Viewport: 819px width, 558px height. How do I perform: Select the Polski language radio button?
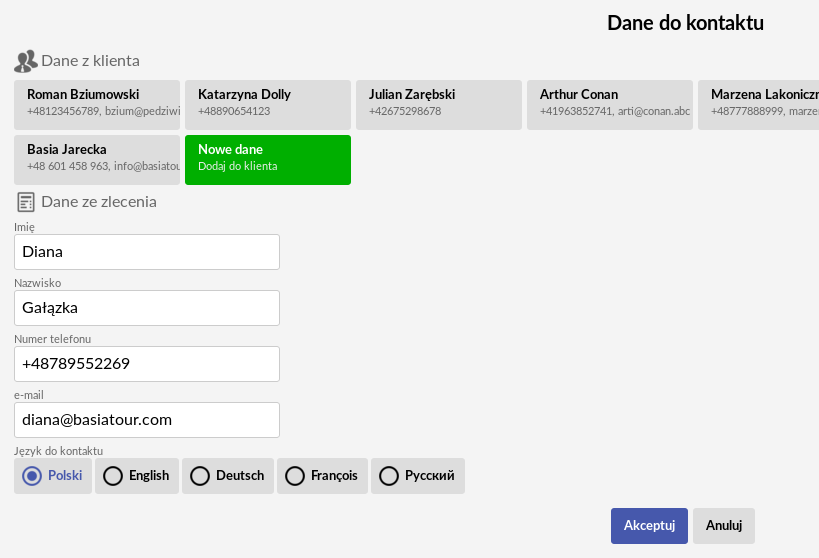[53, 476]
